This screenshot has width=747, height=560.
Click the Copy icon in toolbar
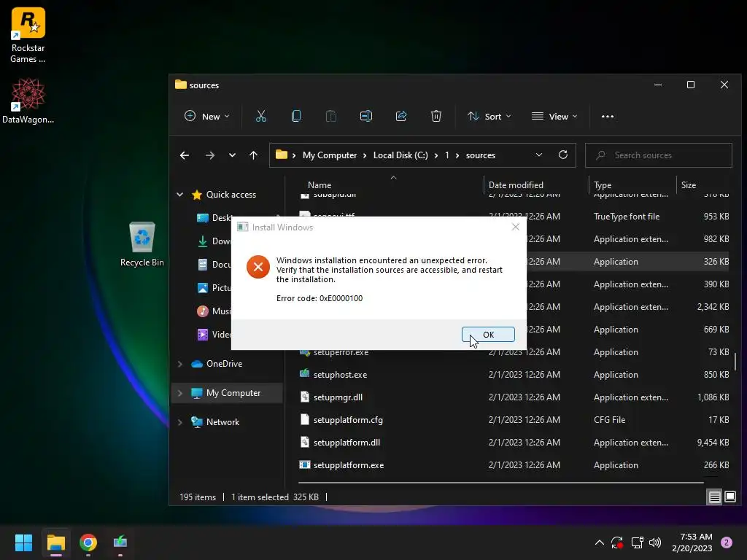pos(296,116)
